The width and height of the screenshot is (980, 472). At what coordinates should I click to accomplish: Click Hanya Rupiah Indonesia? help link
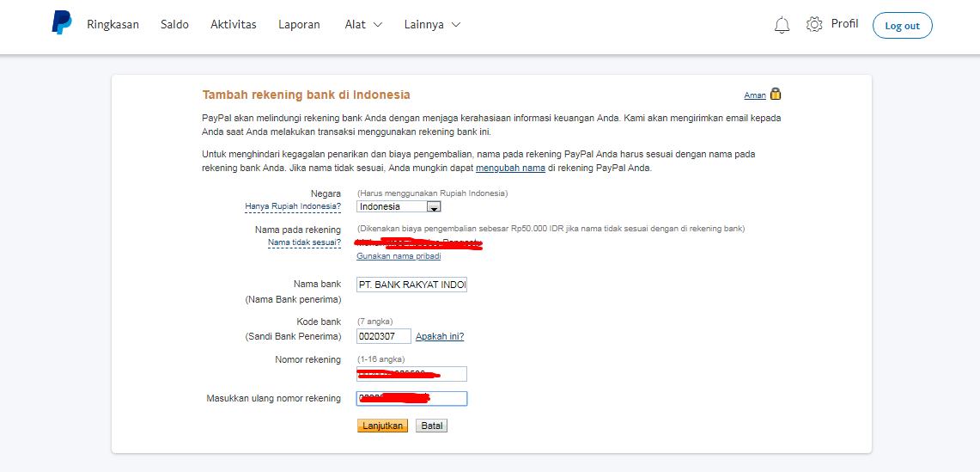[293, 206]
